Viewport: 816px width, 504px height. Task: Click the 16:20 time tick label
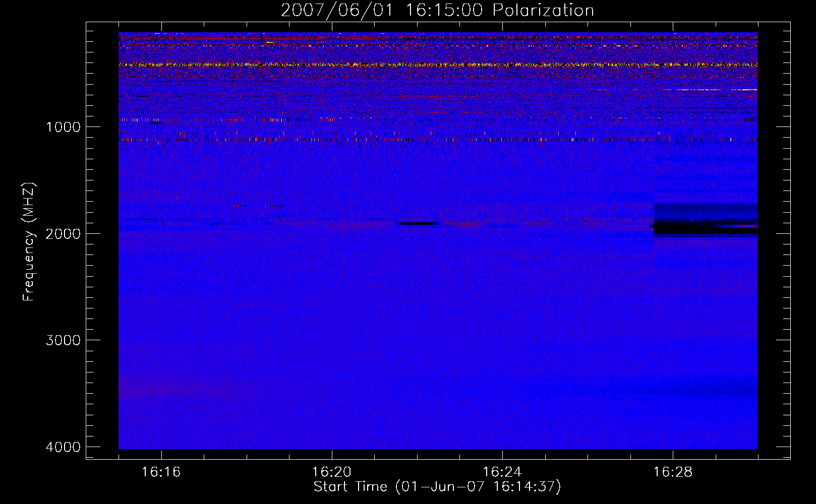point(332,472)
